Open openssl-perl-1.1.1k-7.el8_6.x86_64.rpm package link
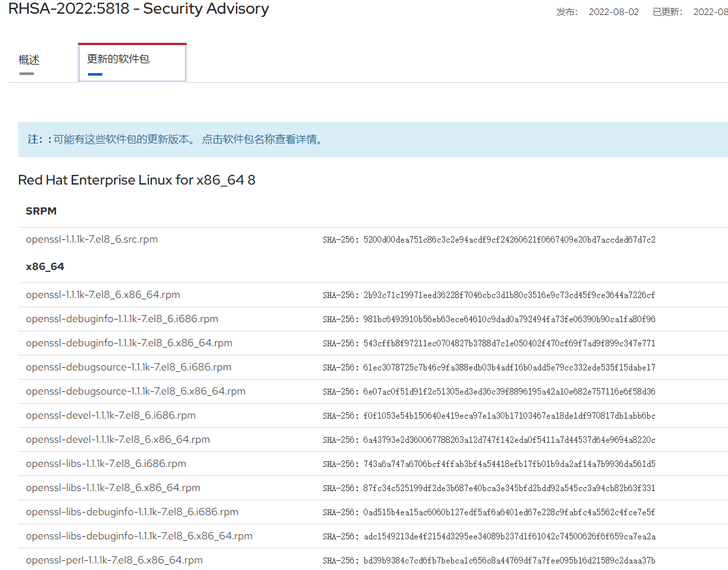728x570 pixels. [114, 560]
